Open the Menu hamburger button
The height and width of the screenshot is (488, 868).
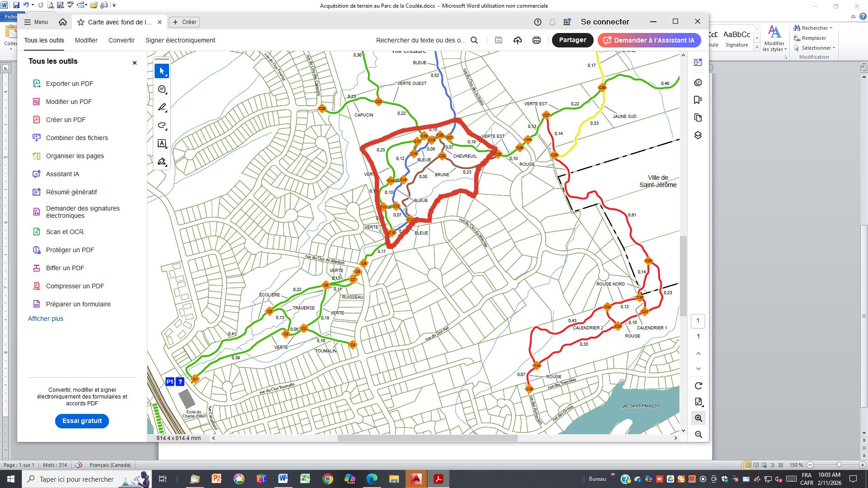(36, 22)
